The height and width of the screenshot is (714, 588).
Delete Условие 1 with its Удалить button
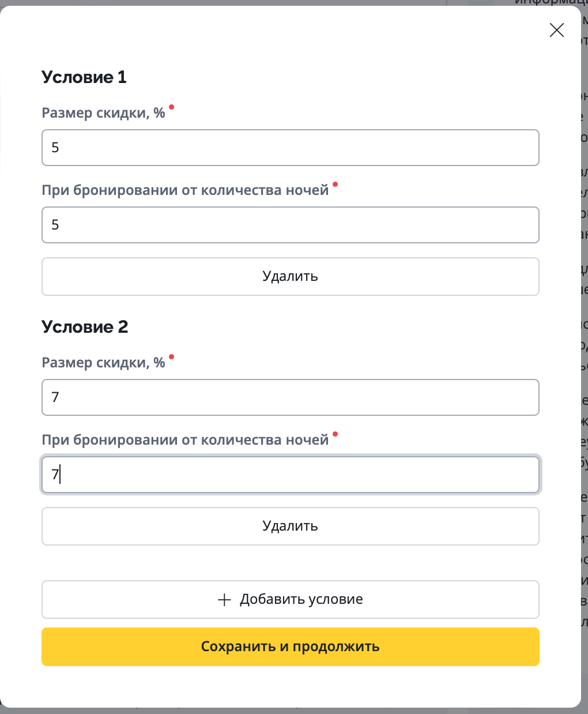click(x=290, y=276)
